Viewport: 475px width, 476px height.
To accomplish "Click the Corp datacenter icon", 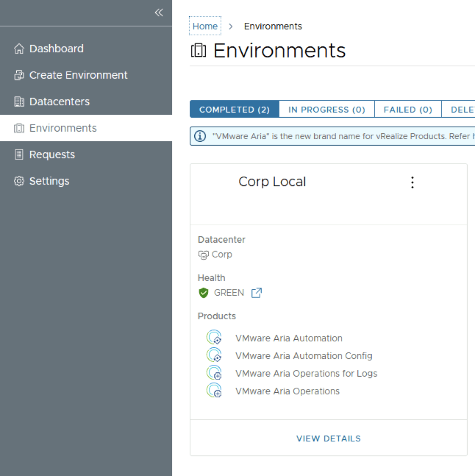I will coord(204,255).
